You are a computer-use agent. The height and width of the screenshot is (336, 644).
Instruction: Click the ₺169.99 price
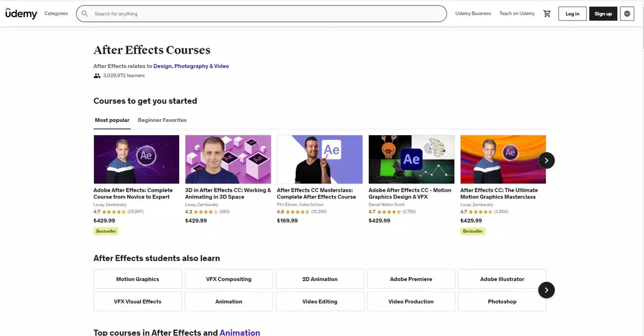click(x=287, y=221)
